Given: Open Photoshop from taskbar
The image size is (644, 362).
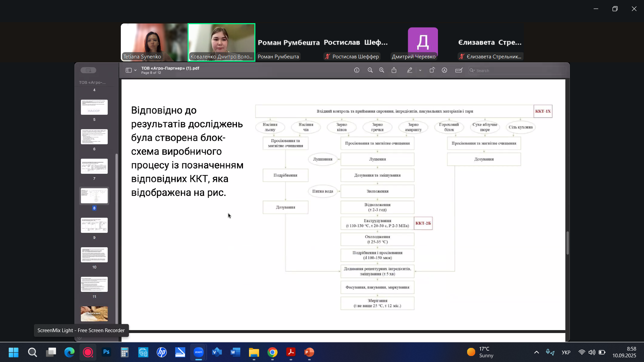Looking at the screenshot, I should point(106,352).
